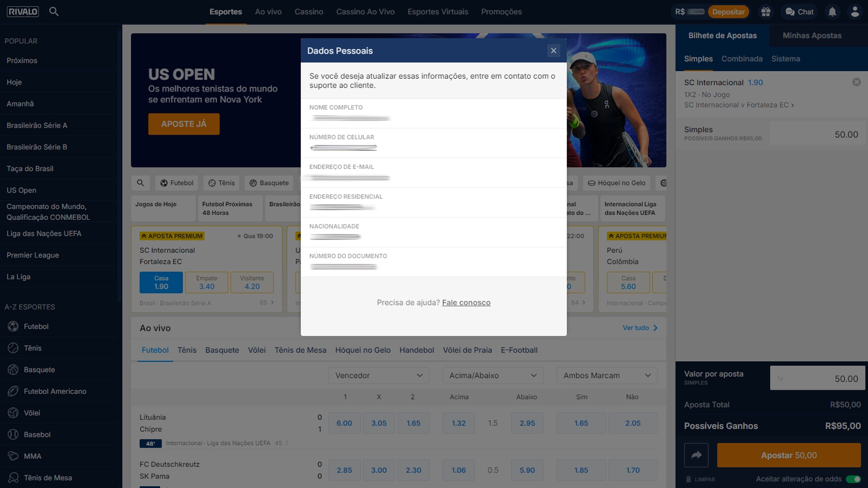Click the Fale conosco link

click(x=466, y=303)
